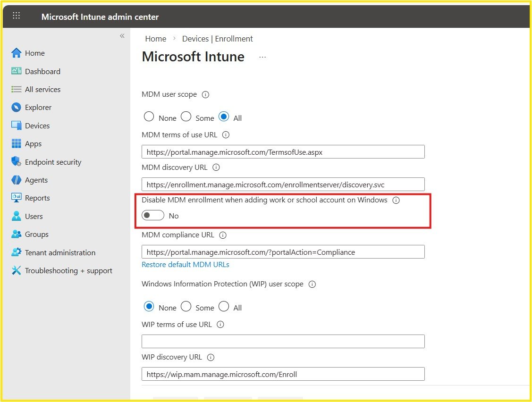The height and width of the screenshot is (402, 532).
Task: Show info for WIP user scope
Action: (x=312, y=285)
